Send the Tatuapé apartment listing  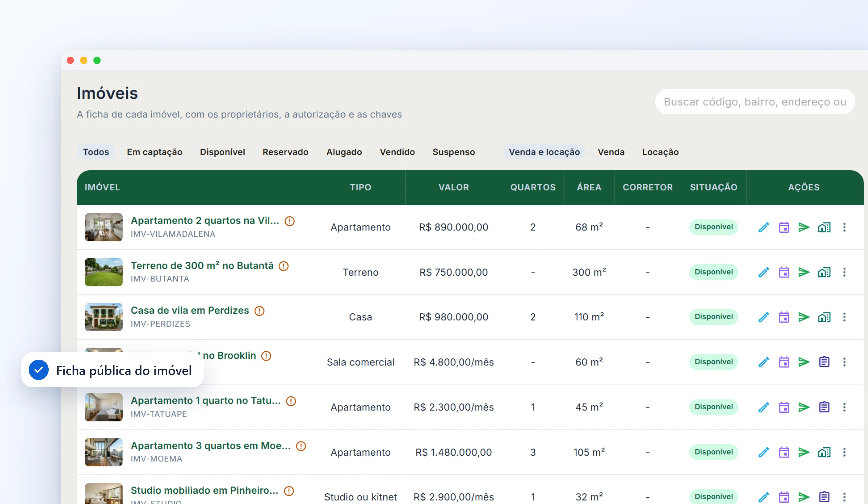coord(804,407)
